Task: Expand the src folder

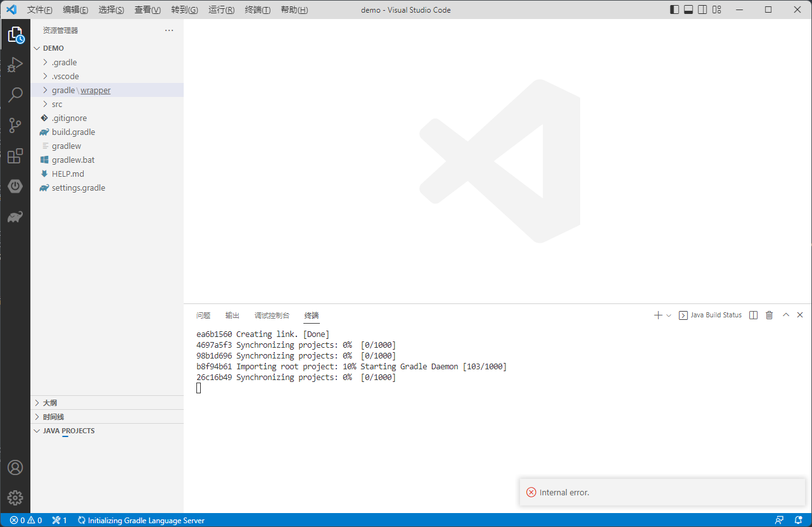Action: coord(107,104)
